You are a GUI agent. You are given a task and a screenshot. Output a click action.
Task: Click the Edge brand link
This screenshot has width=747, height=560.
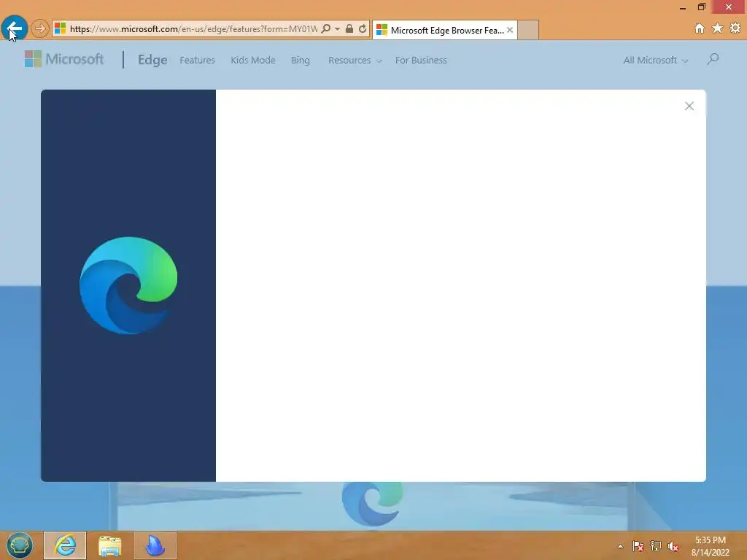coord(152,60)
